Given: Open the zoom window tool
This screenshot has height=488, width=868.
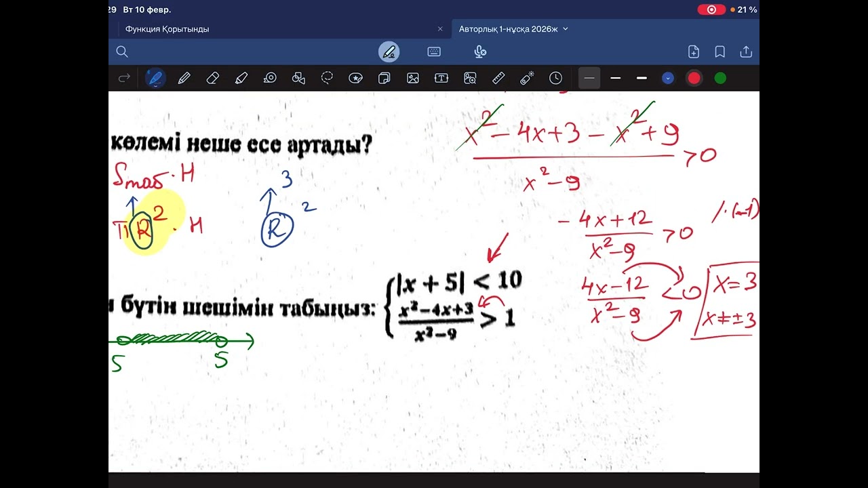Looking at the screenshot, I should [470, 78].
